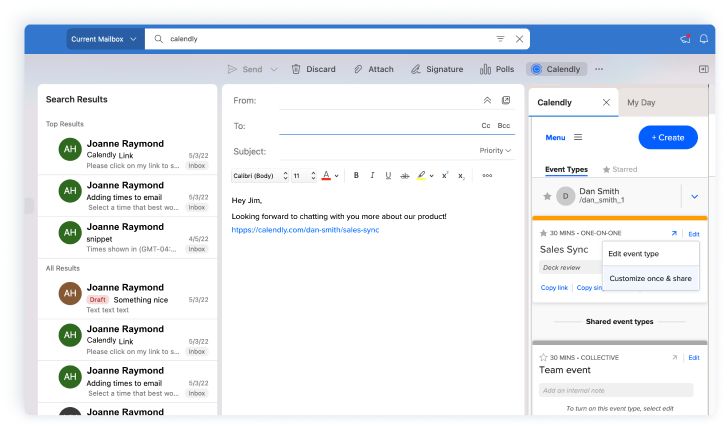
Task: Close the Calendly panel tab
Action: tap(606, 102)
